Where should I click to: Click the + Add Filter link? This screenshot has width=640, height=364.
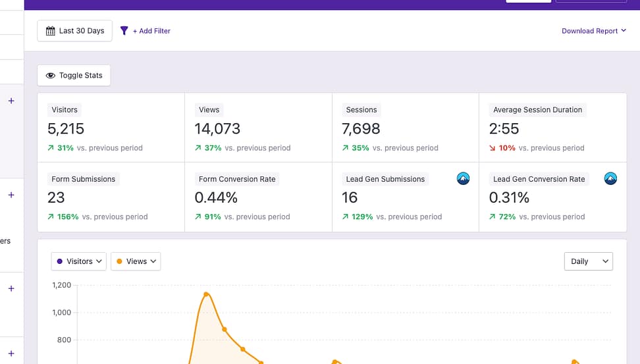coord(151,31)
